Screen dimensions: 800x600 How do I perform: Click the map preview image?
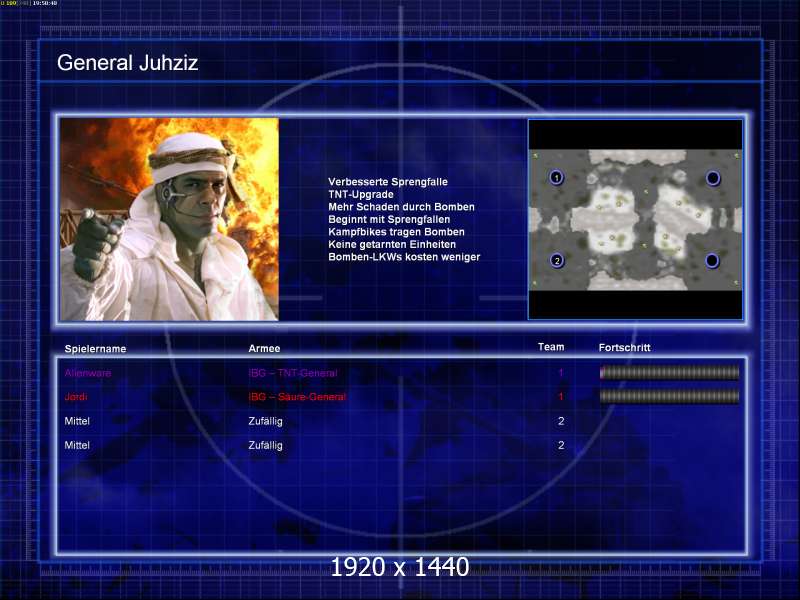coord(635,219)
